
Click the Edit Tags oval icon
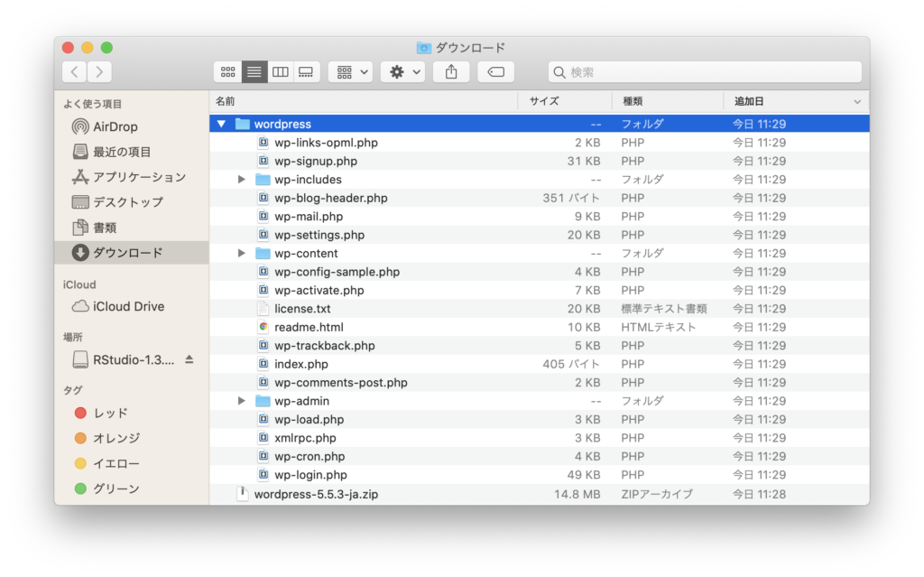(495, 71)
